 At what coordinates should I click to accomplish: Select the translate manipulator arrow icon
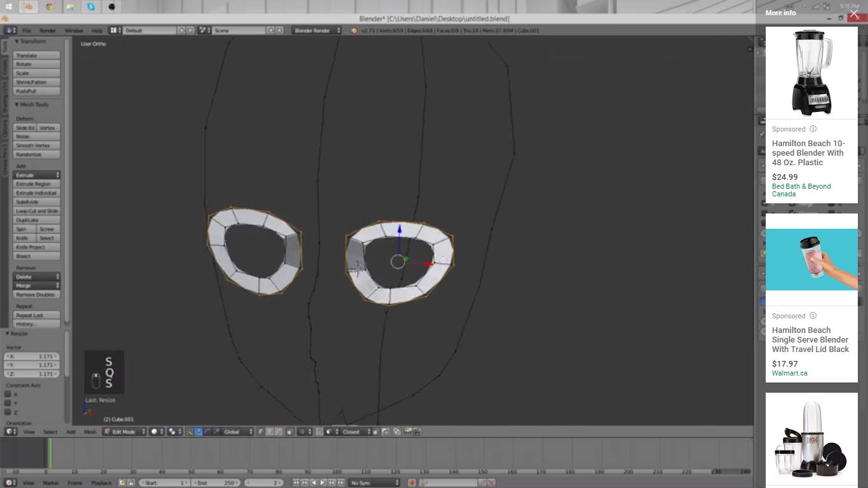(198, 432)
